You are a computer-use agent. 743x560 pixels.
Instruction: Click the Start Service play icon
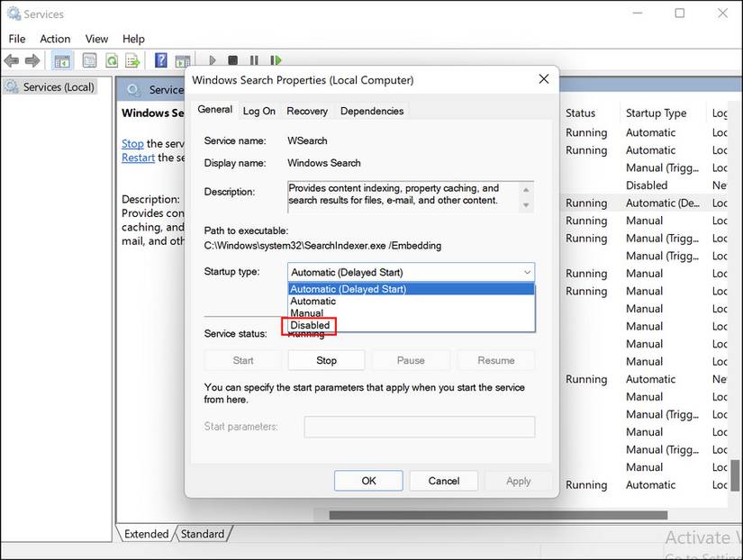click(213, 60)
